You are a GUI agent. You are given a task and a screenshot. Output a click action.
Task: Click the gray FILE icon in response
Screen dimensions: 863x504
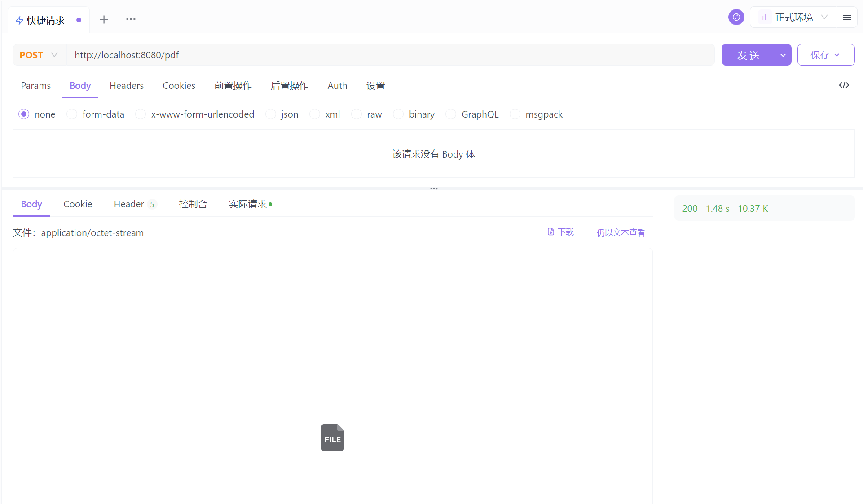pyautogui.click(x=332, y=438)
